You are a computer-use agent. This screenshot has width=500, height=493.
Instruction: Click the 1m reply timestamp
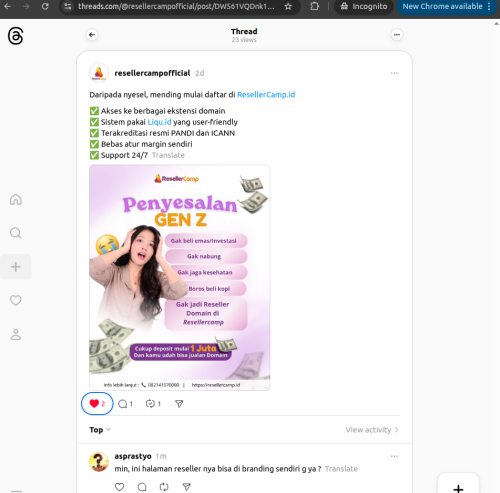click(161, 456)
